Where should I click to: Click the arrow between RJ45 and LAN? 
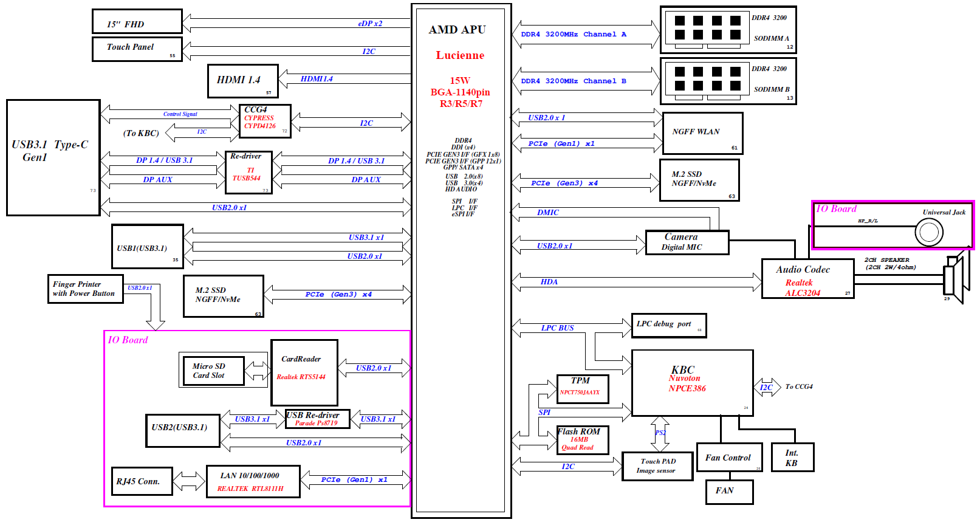point(189,481)
